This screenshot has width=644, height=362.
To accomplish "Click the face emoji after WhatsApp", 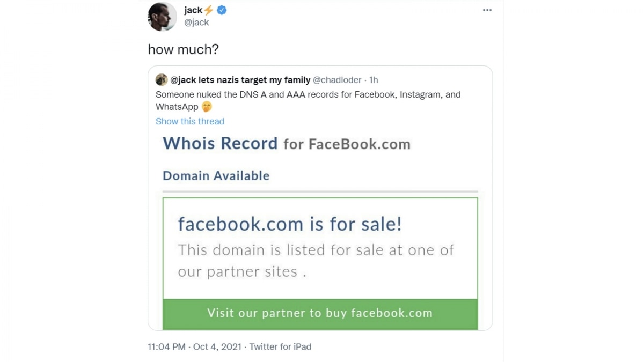I will point(207,107).
